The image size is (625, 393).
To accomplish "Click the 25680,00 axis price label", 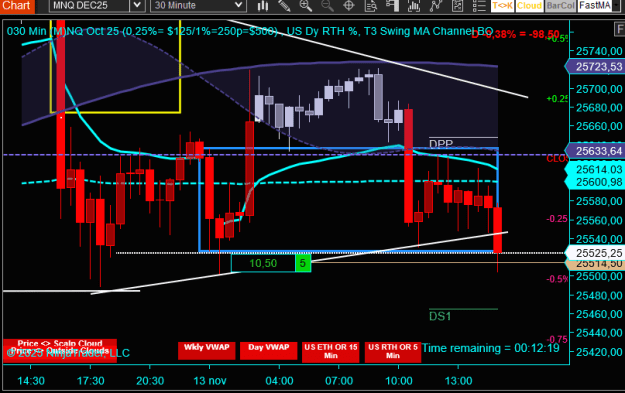I will pyautogui.click(x=599, y=108).
